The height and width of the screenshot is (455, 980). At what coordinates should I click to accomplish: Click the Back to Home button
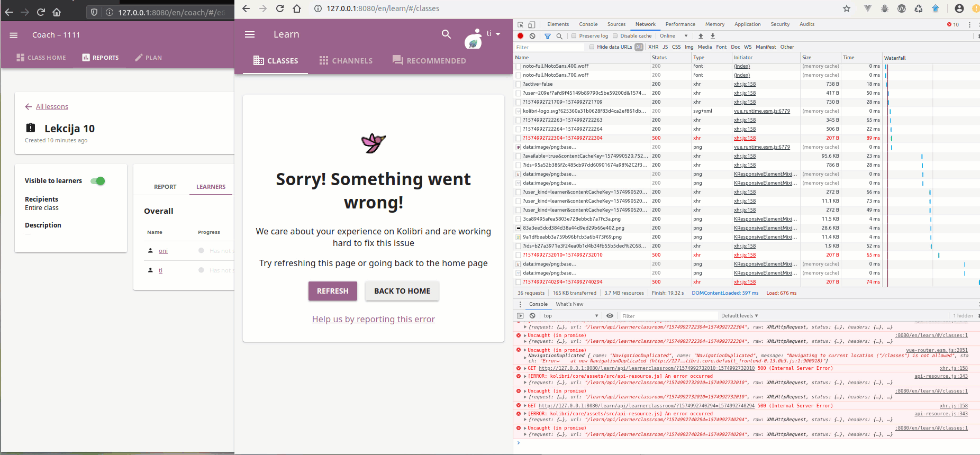tap(402, 291)
